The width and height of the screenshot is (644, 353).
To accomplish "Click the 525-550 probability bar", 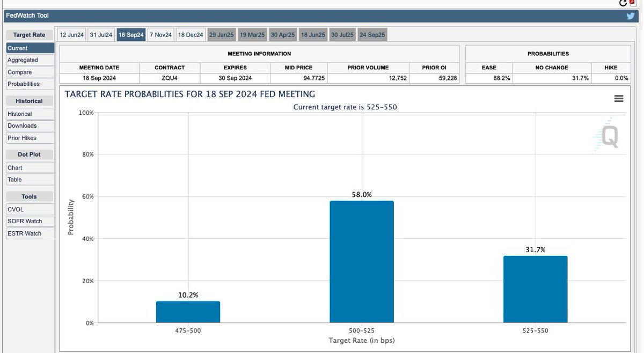I will pos(535,290).
